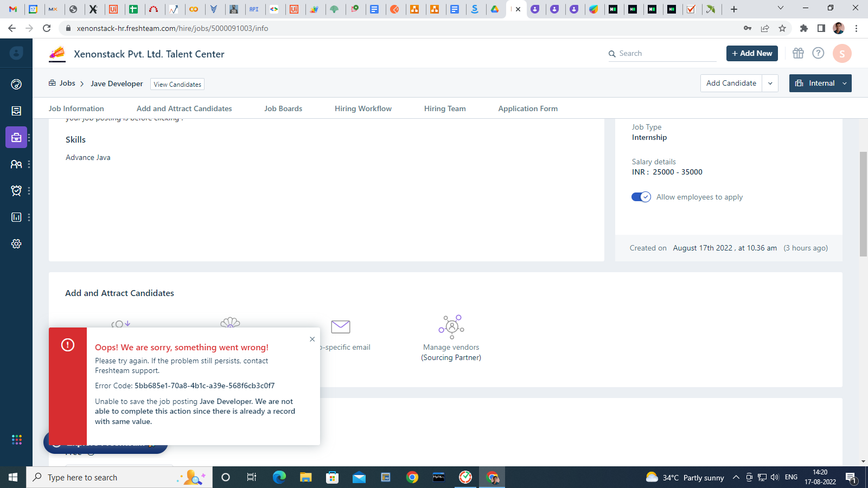Toggle Allow employees to apply switch
Viewport: 868px width, 488px height.
coord(641,197)
